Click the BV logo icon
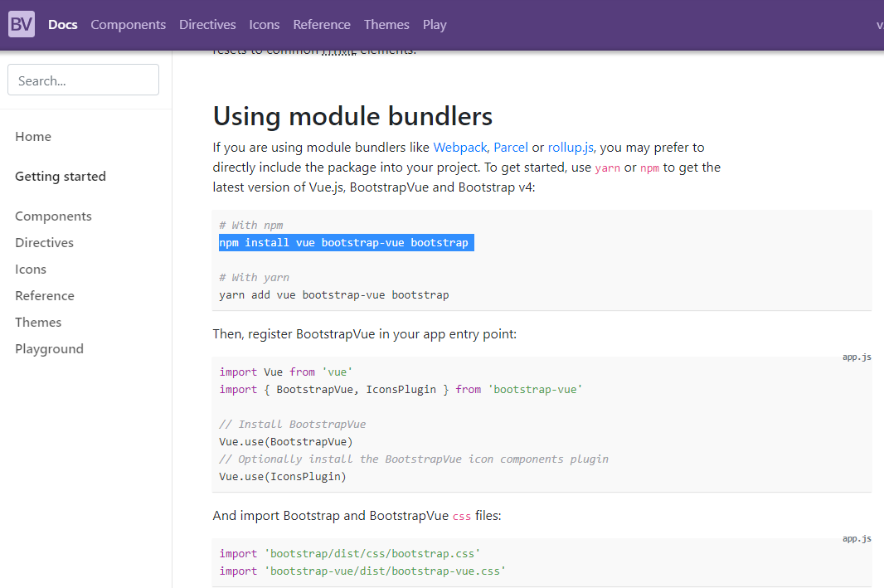The width and height of the screenshot is (884, 588). click(22, 24)
